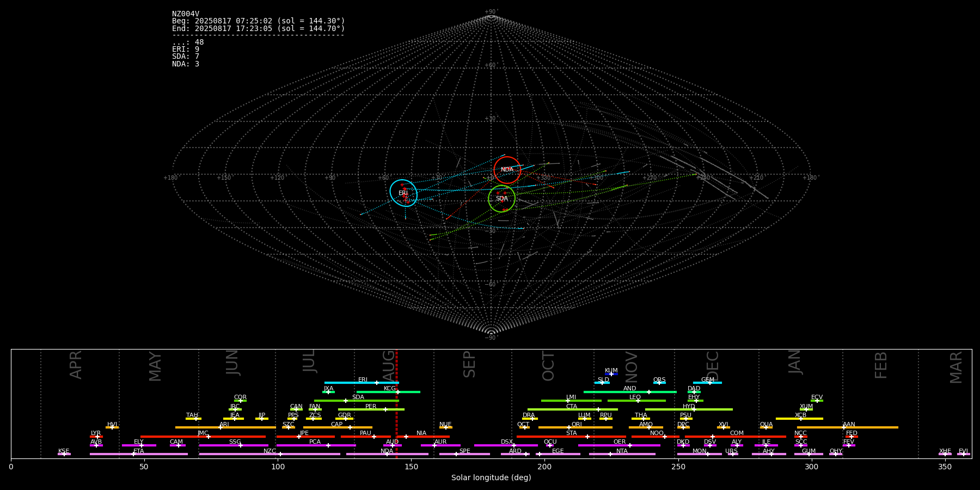Select the KSE shower bar in timeline
The image size is (980, 490).
coord(64,454)
